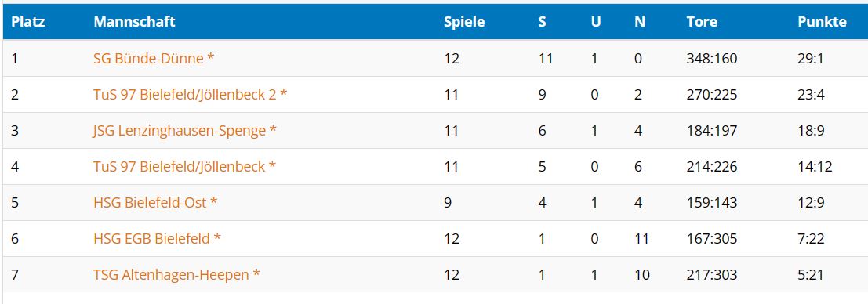
Task: Click the Mannschaft column header
Action: coord(135,22)
